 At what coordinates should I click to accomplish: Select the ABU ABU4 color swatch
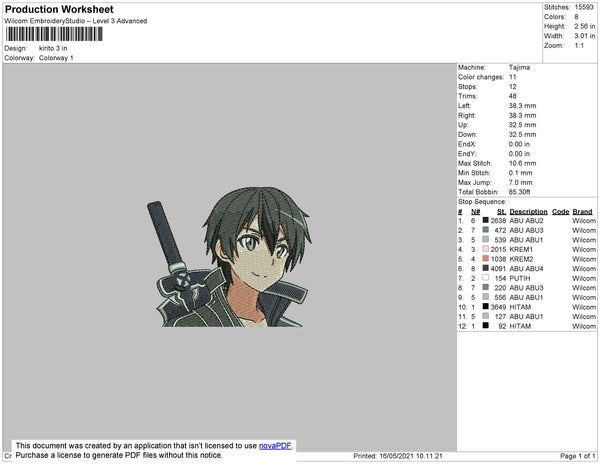click(x=486, y=268)
